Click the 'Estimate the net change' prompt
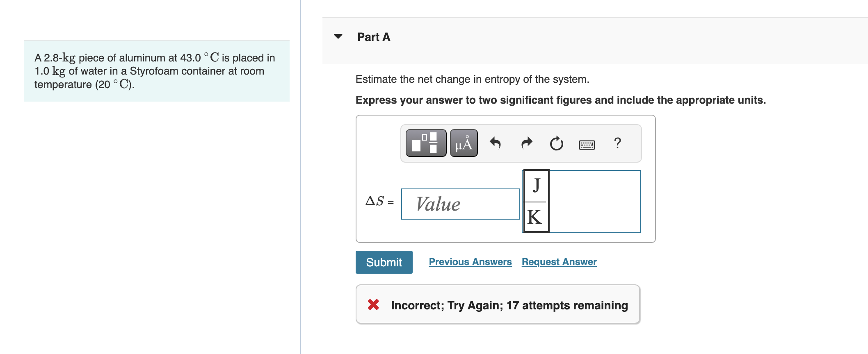 [x=472, y=79]
